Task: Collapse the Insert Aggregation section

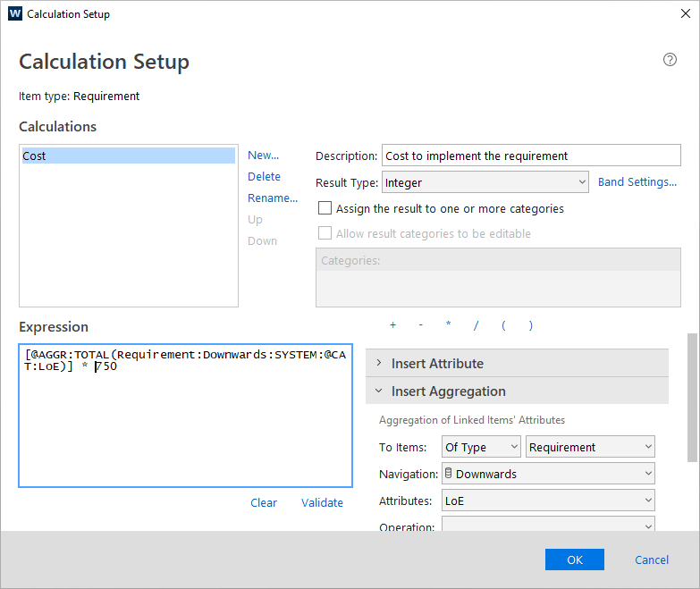Action: coord(517,391)
